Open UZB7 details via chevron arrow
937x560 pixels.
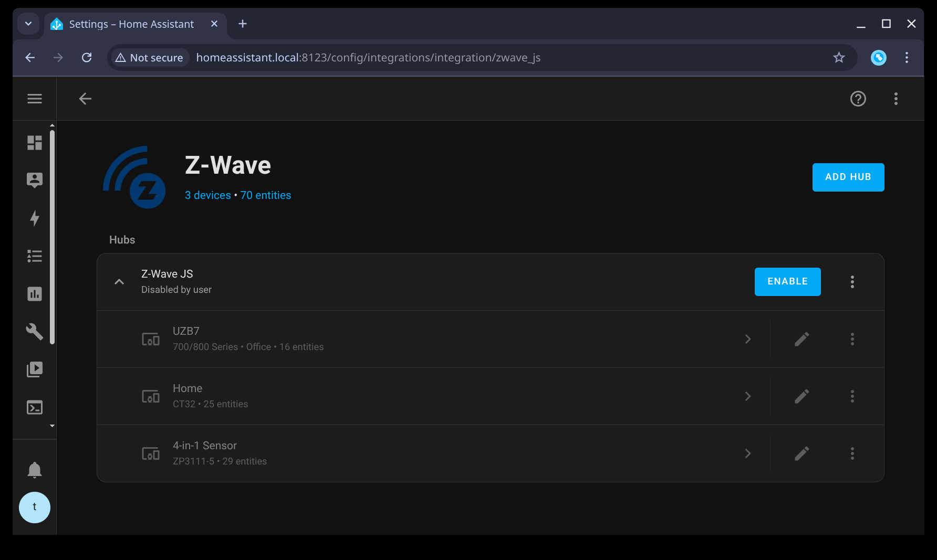pos(748,339)
